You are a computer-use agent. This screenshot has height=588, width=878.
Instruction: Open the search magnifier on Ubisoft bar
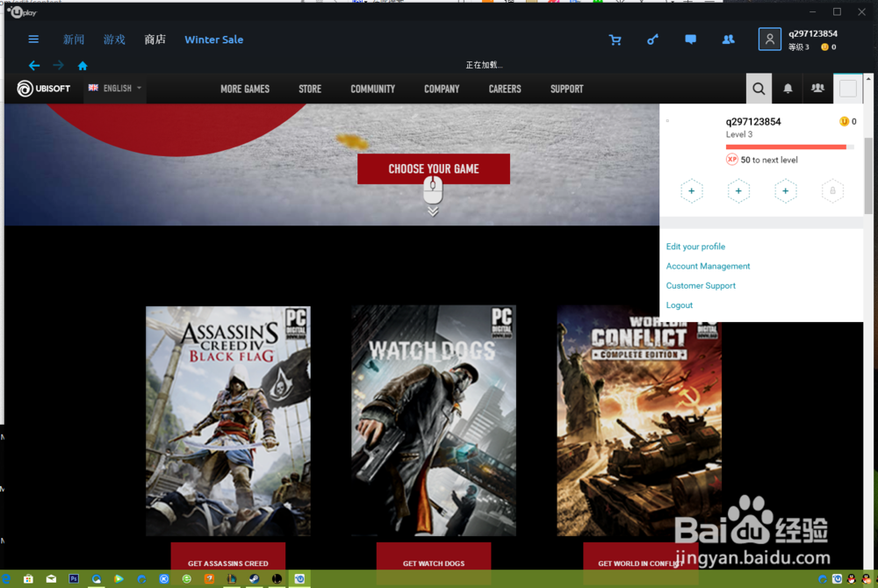click(759, 89)
